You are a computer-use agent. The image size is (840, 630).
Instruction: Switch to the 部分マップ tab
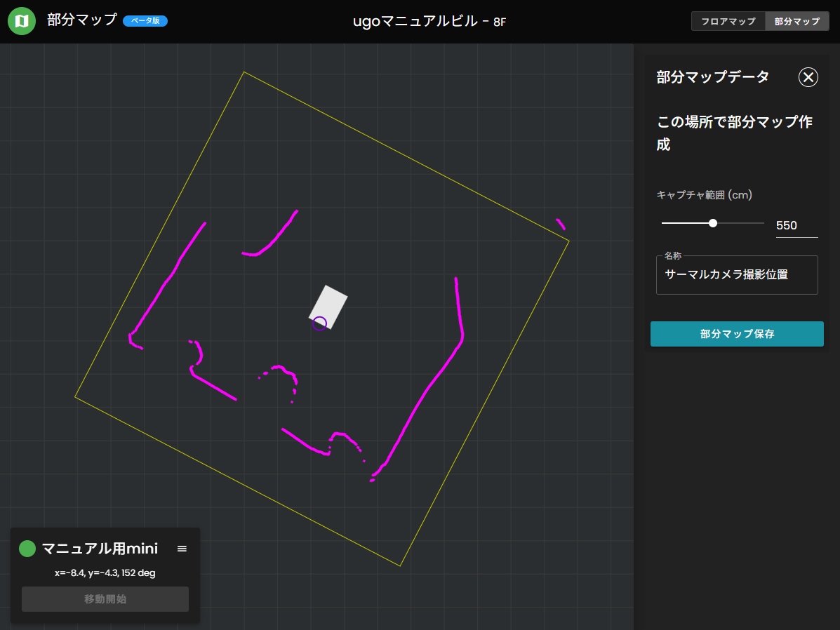point(797,22)
